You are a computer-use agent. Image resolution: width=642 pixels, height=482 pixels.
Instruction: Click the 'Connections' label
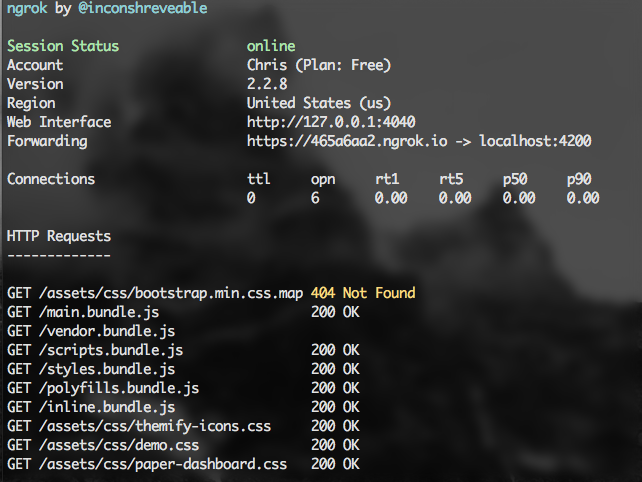pyautogui.click(x=51, y=179)
